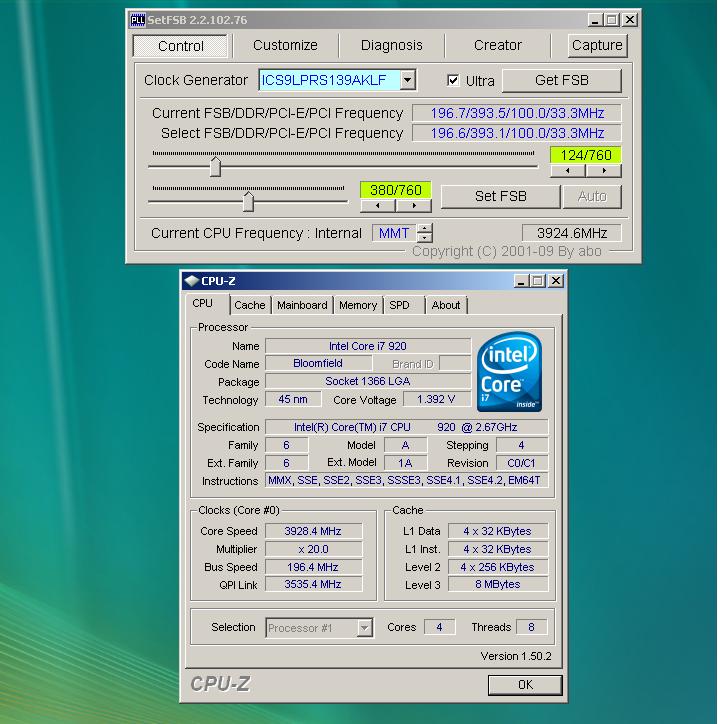
Task: Click the upper FSB slider thumb
Action: [215, 167]
